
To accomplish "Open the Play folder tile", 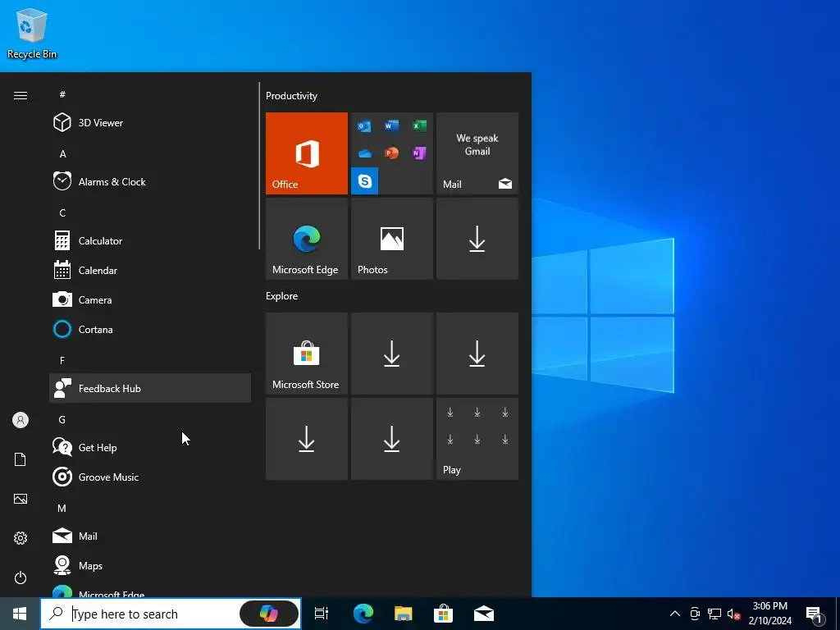I will tap(477, 439).
